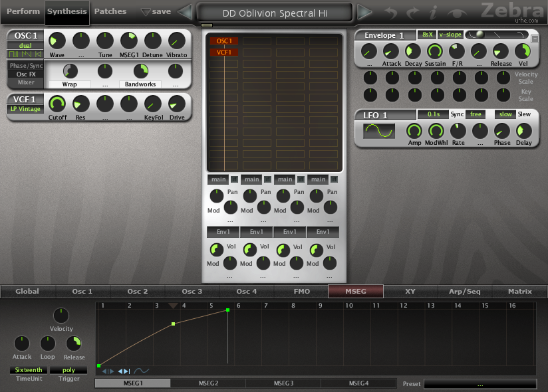The height and width of the screenshot is (392, 548).
Task: Open the Matrix lower tab
Action: pyautogui.click(x=519, y=292)
